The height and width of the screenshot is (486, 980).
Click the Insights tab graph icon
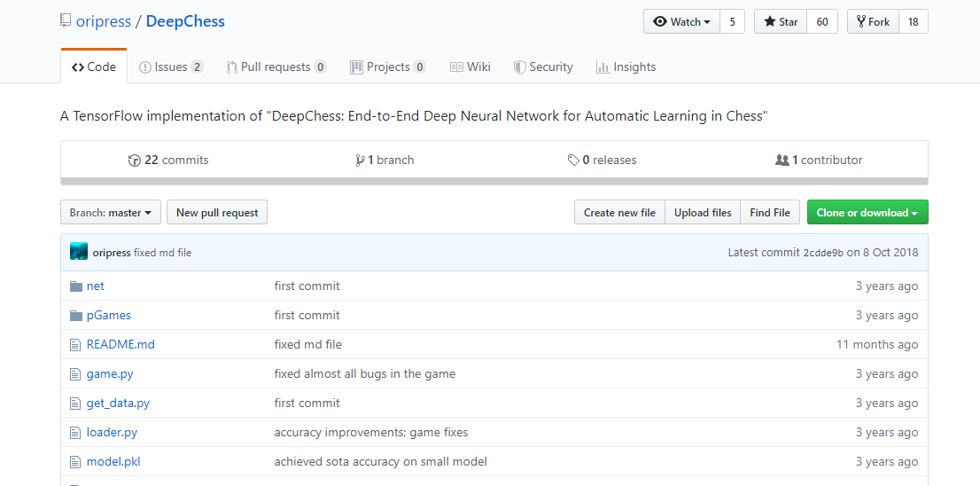click(x=603, y=67)
